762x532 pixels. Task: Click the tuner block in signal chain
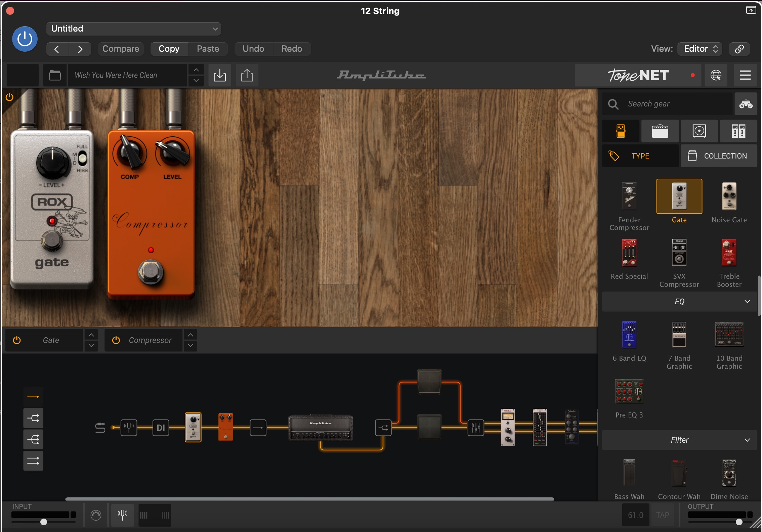[x=129, y=428]
